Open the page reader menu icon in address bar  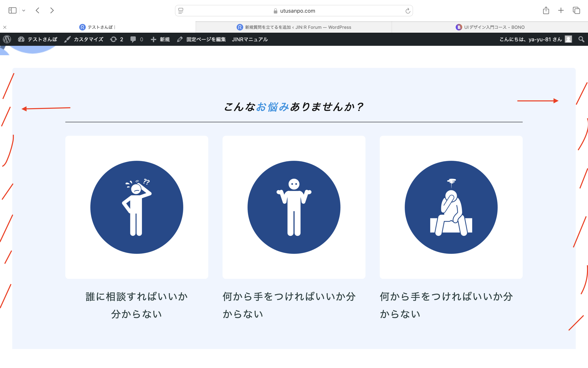[181, 11]
